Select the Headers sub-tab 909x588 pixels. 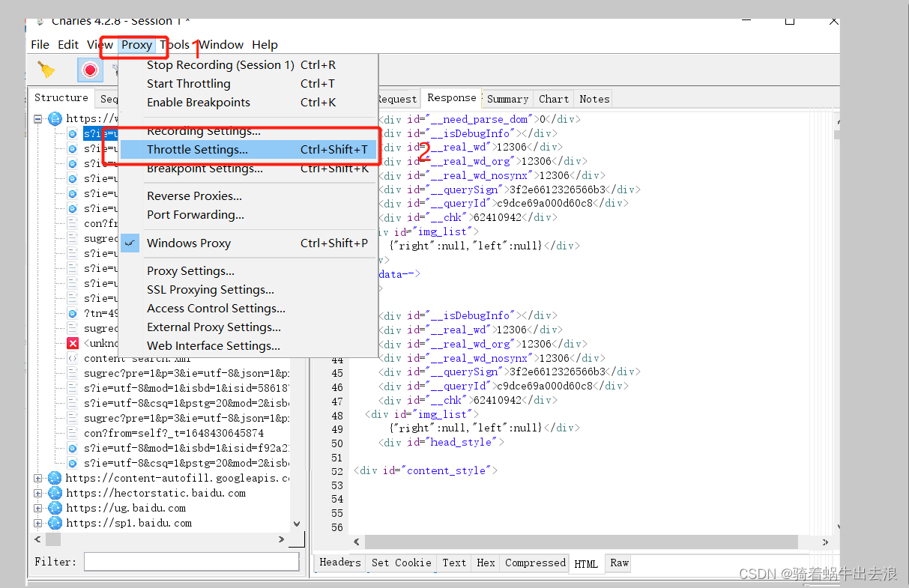pyautogui.click(x=340, y=563)
